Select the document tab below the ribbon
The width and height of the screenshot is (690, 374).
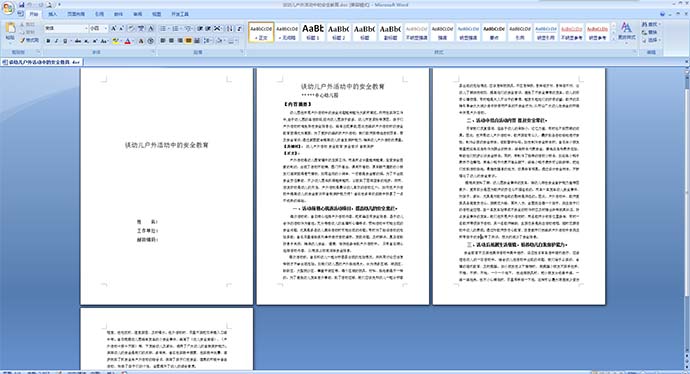tap(42, 62)
